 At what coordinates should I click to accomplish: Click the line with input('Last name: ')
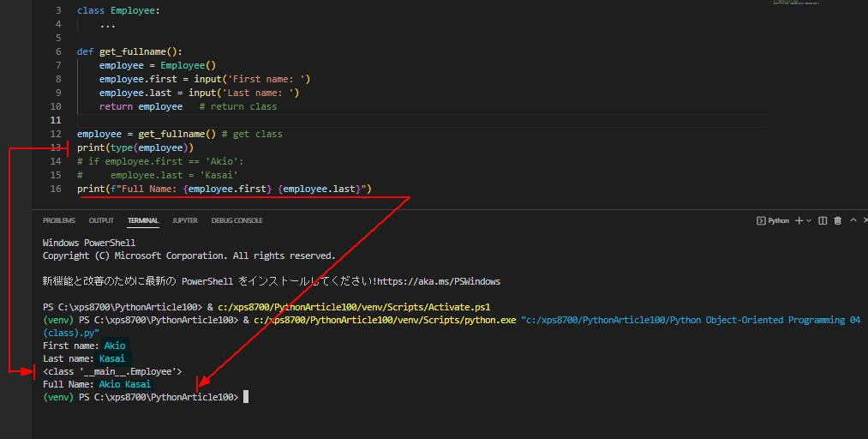[200, 93]
